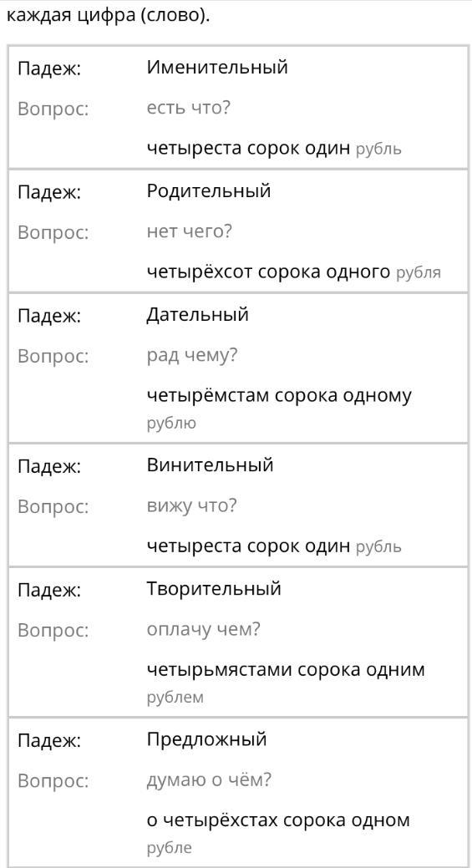The width and height of the screenshot is (472, 868).
Task: Click the question 'оплачу чем?'
Action: pyautogui.click(x=204, y=629)
